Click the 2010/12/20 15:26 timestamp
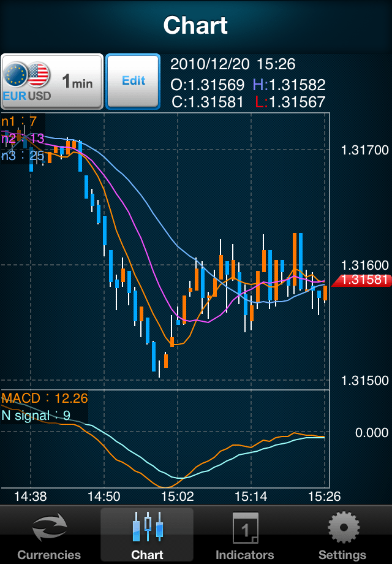Viewport: 392px width, 564px height. (x=233, y=64)
